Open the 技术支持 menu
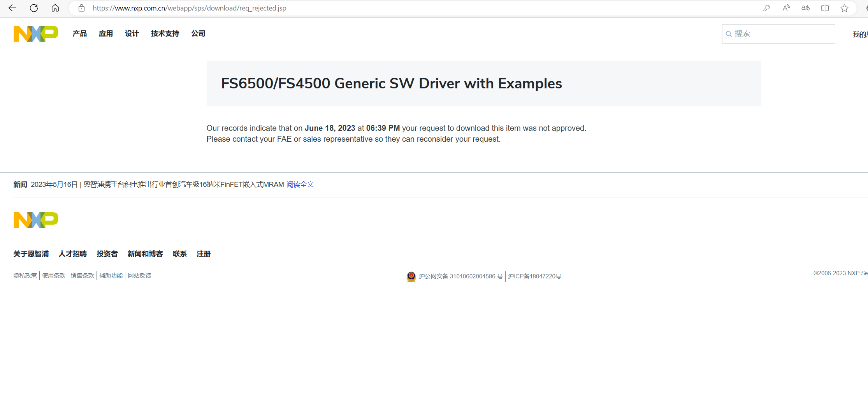 tap(165, 33)
